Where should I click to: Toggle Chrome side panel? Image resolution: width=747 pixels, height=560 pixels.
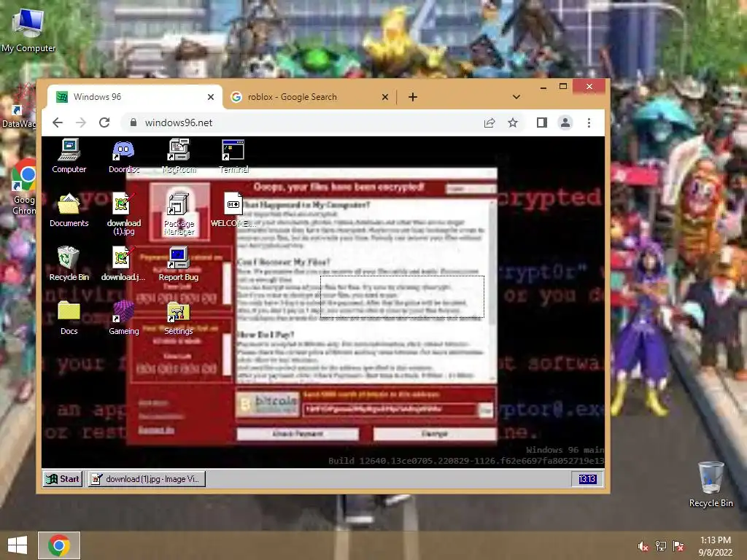pos(542,122)
